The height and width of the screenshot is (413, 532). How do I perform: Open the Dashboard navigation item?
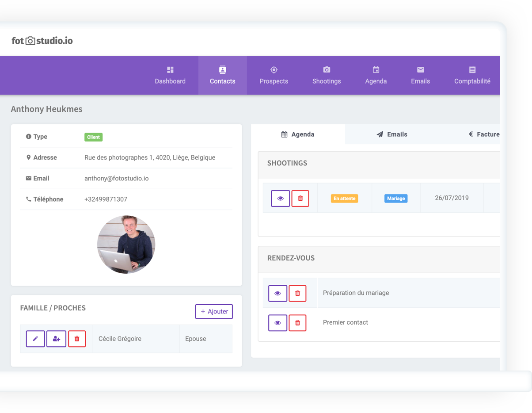(170, 76)
